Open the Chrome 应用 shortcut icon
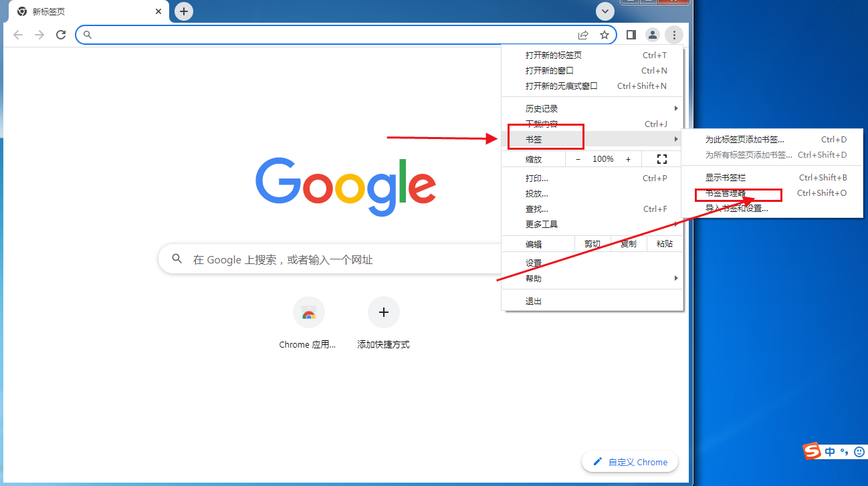This screenshot has width=868, height=486. pos(308,312)
